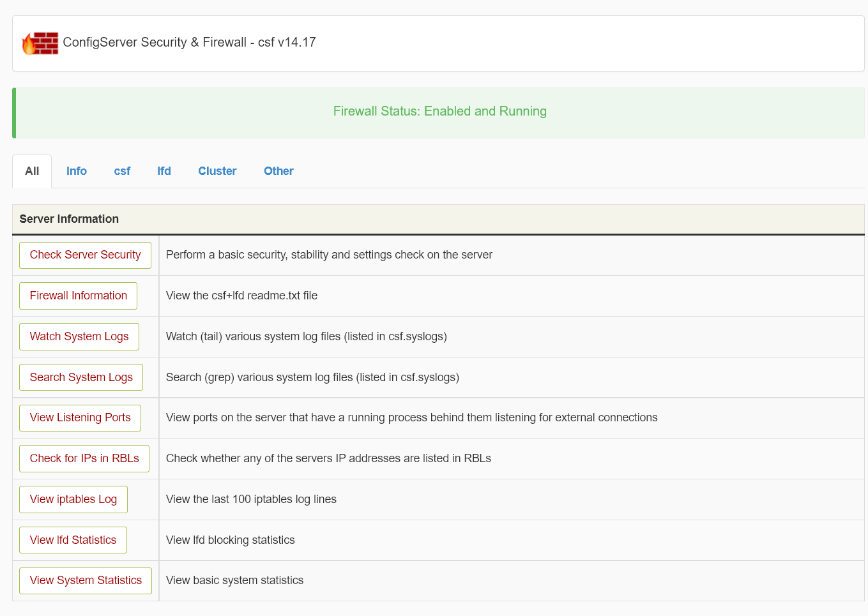Viewport: 868px width, 616px height.
Task: Check for IPs in RBLs
Action: 84,458
